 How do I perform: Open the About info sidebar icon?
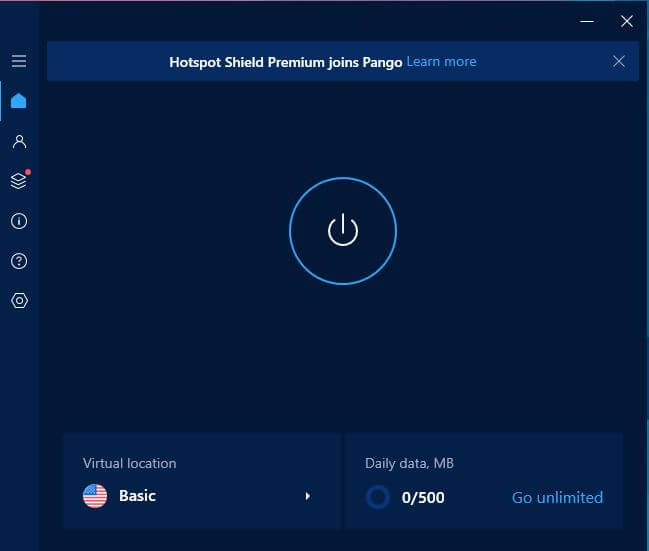(19, 221)
